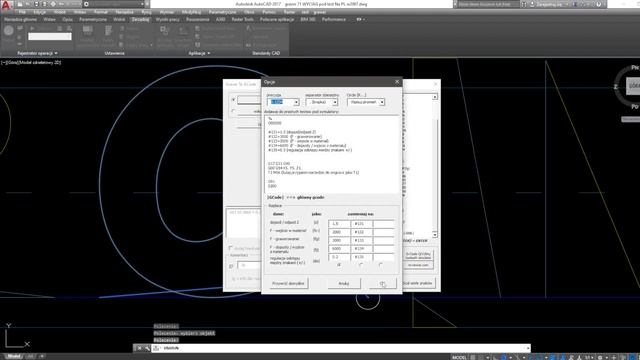Open workspace switching gear in status bar
This screenshot has height=360, width=640.
600,357
